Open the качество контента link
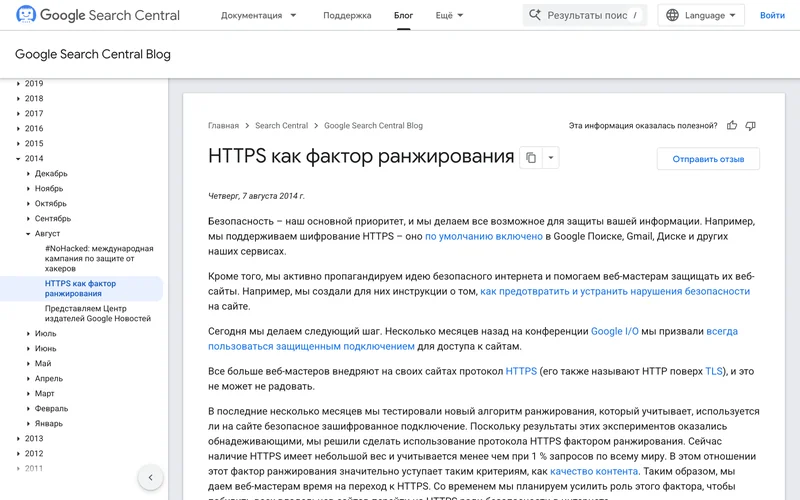The image size is (800, 500). pos(594,471)
